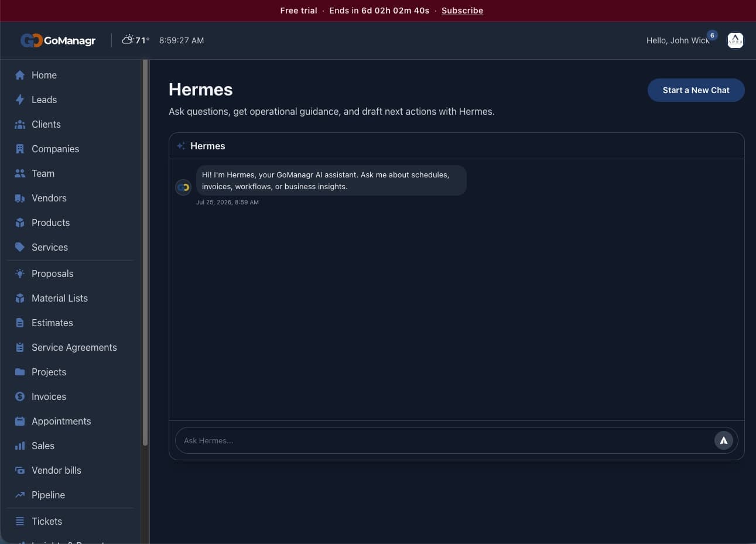Click the Leads lightning bolt icon
The image size is (756, 544).
(x=20, y=100)
